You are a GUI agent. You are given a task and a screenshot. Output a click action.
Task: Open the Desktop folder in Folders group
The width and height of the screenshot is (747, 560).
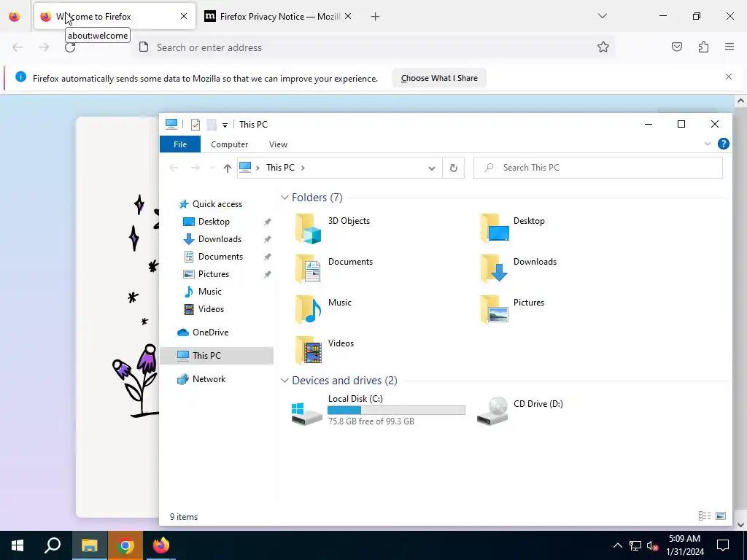click(513, 227)
